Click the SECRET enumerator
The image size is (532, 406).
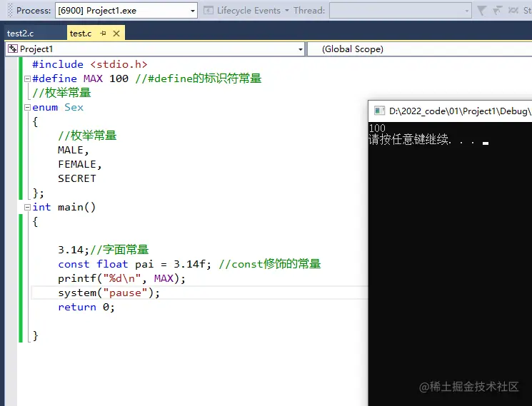[77, 178]
